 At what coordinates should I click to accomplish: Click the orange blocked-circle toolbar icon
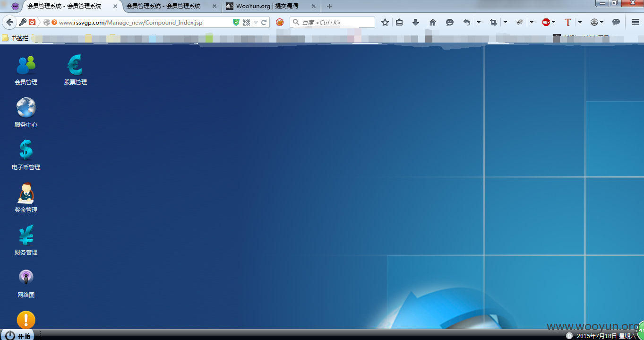280,22
